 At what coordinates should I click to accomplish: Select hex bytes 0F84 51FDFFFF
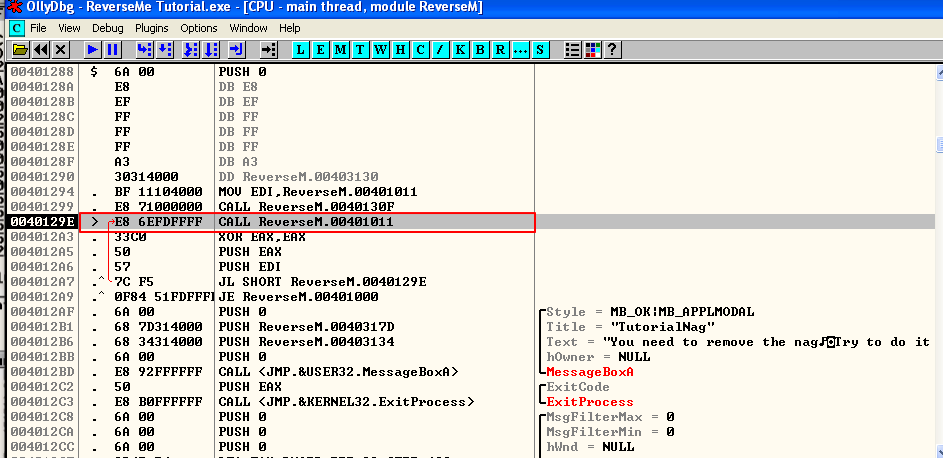click(x=162, y=297)
